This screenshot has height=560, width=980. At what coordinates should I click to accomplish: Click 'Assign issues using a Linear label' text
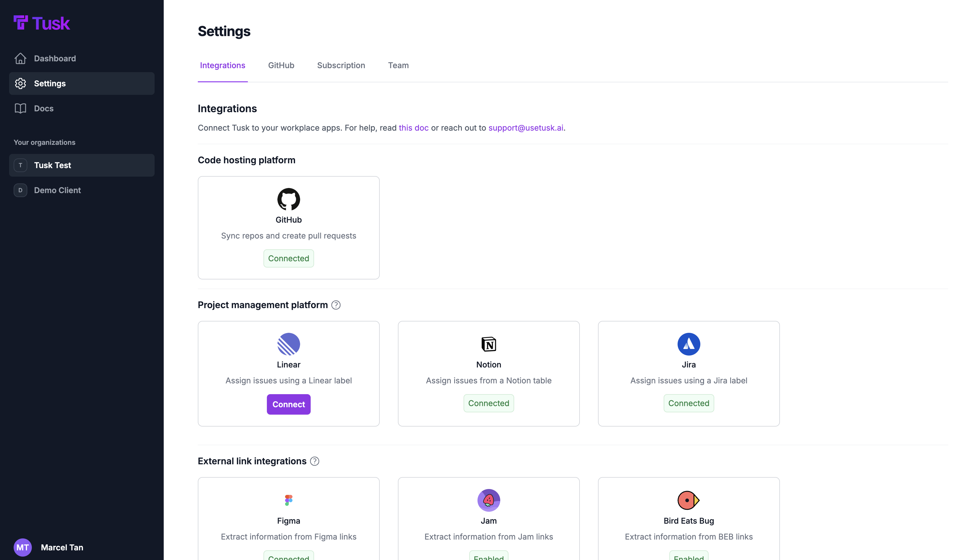coord(289,380)
